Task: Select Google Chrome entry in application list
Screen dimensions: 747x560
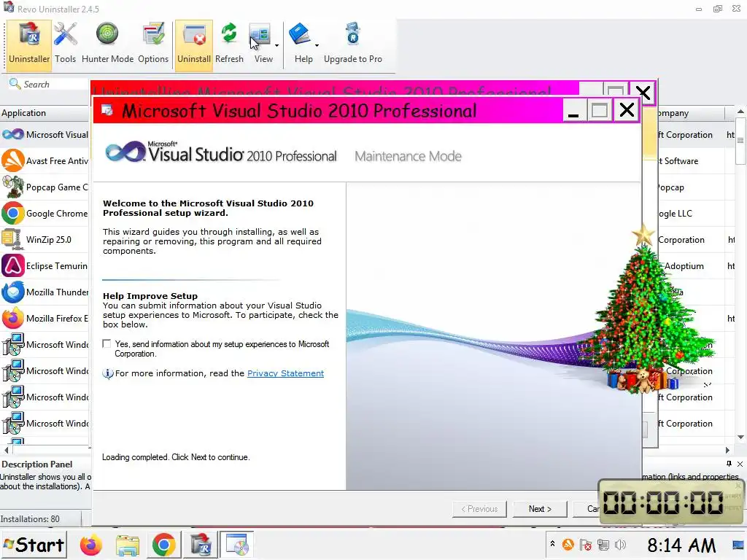Action: coord(44,214)
